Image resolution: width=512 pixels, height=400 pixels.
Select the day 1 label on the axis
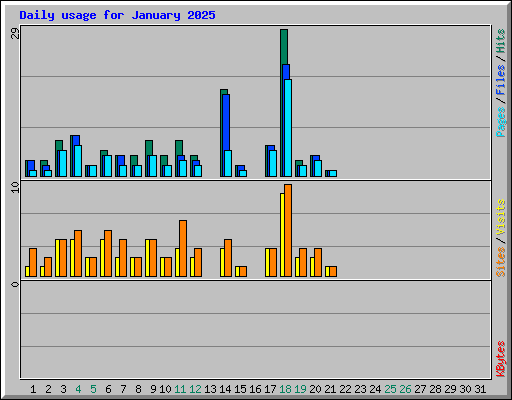(33, 389)
